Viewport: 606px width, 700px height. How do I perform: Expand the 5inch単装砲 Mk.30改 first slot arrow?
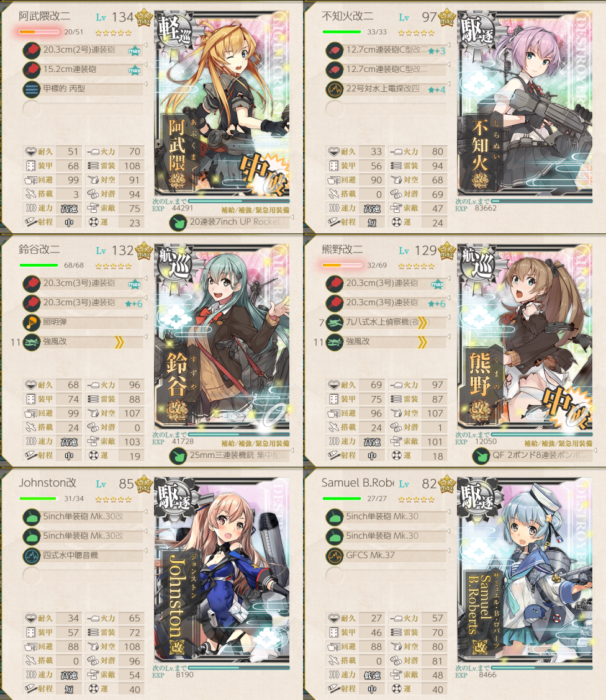tap(145, 512)
